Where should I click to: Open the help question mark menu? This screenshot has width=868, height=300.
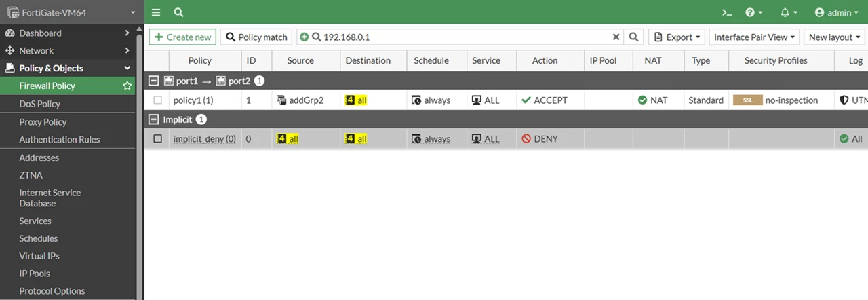(753, 12)
